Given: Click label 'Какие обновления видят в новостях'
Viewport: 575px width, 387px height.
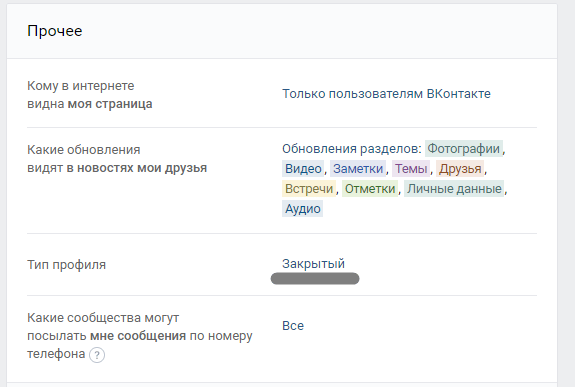Looking at the screenshot, I should pos(117,159).
